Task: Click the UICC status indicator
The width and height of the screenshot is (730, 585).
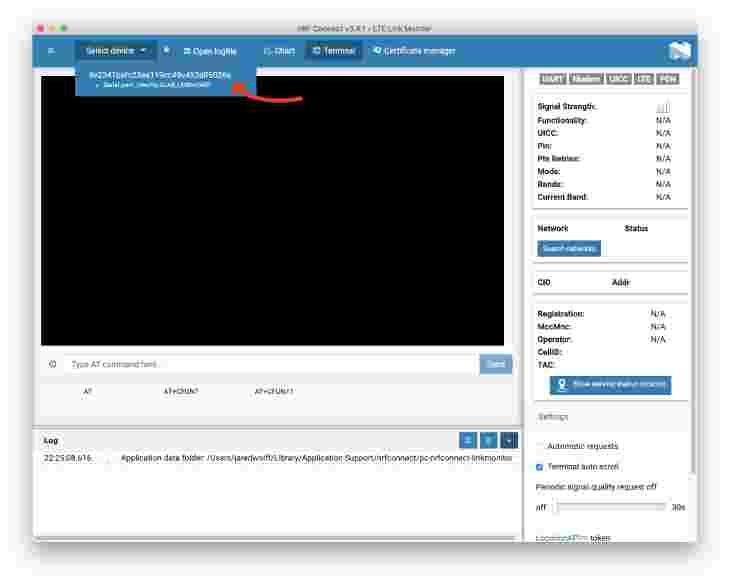Action: coord(619,79)
